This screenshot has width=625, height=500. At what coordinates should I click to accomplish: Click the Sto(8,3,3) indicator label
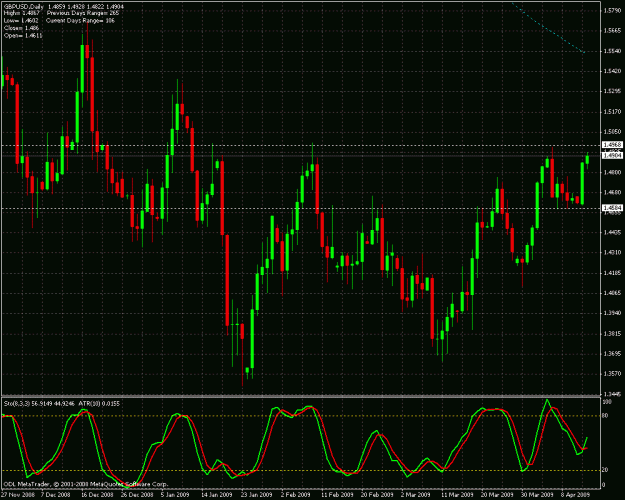[x=15, y=404]
